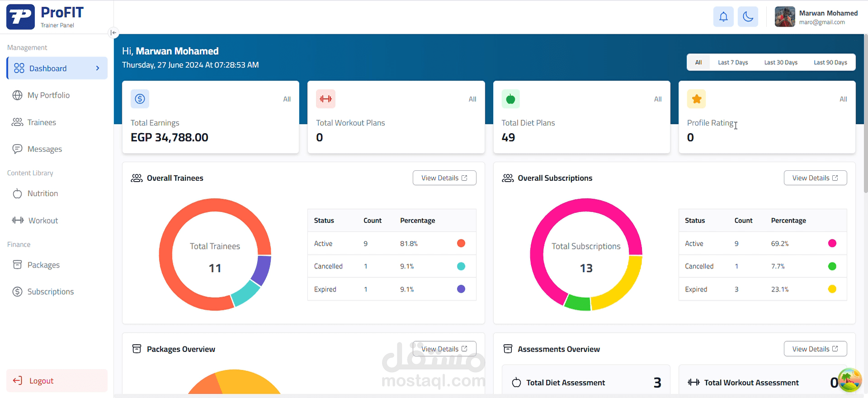The height and width of the screenshot is (398, 868).
Task: Click the Total Diet Assessment count 3
Action: pyautogui.click(x=657, y=383)
